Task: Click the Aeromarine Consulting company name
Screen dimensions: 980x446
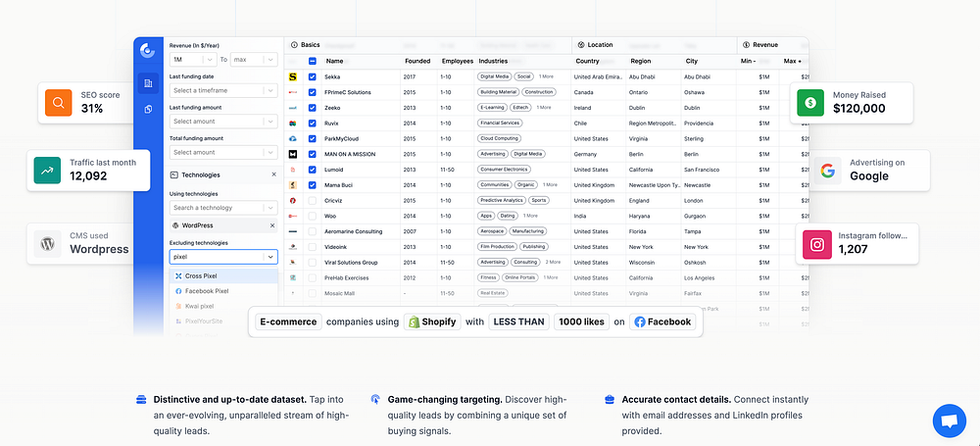Action: [x=353, y=231]
